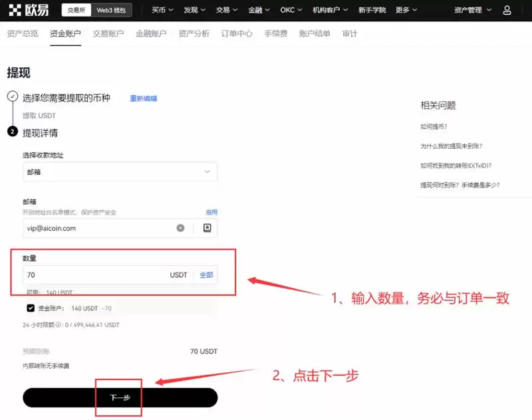Image resolution: width=532 pixels, height=420 pixels.
Task: Expand the 更多 menu
Action: 404,10
